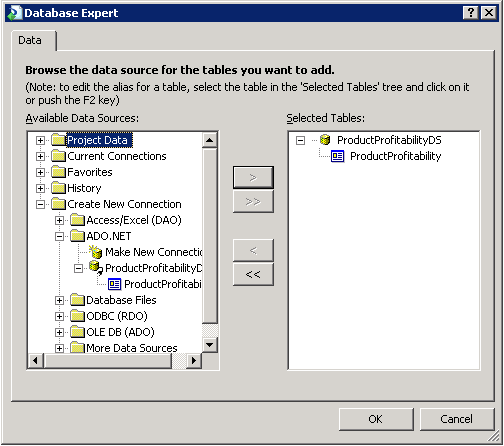The height and width of the screenshot is (446, 504).
Task: Click the ProductProfitability table icon in Available Data Sources
Action: click(115, 284)
